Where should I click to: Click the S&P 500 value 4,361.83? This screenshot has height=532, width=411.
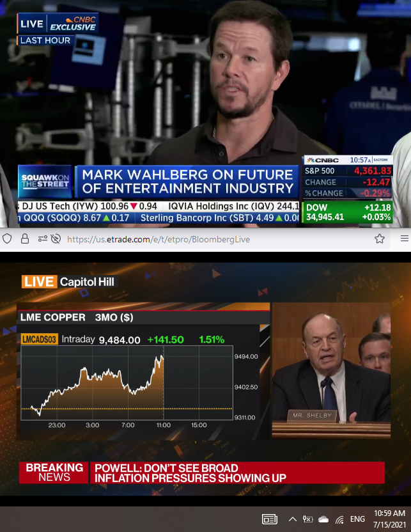click(373, 171)
